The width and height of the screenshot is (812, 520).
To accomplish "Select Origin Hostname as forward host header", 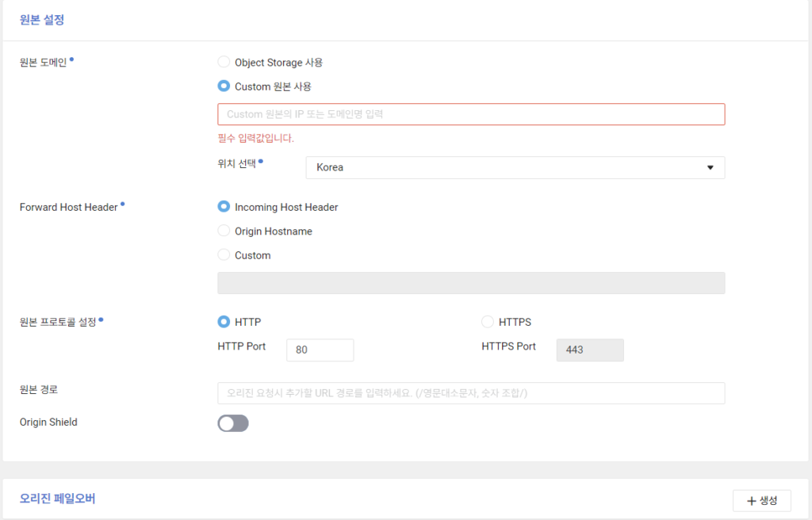I will [x=224, y=231].
